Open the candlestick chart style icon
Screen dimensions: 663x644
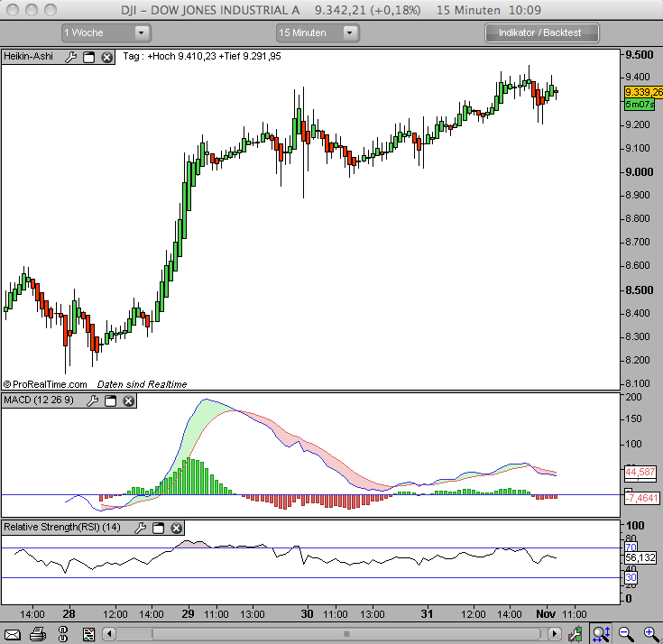[x=576, y=634]
